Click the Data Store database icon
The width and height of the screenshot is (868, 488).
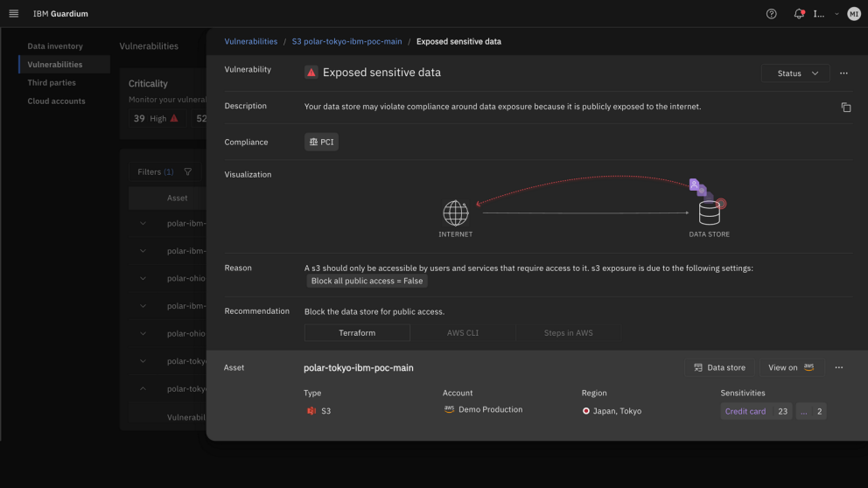click(x=709, y=213)
